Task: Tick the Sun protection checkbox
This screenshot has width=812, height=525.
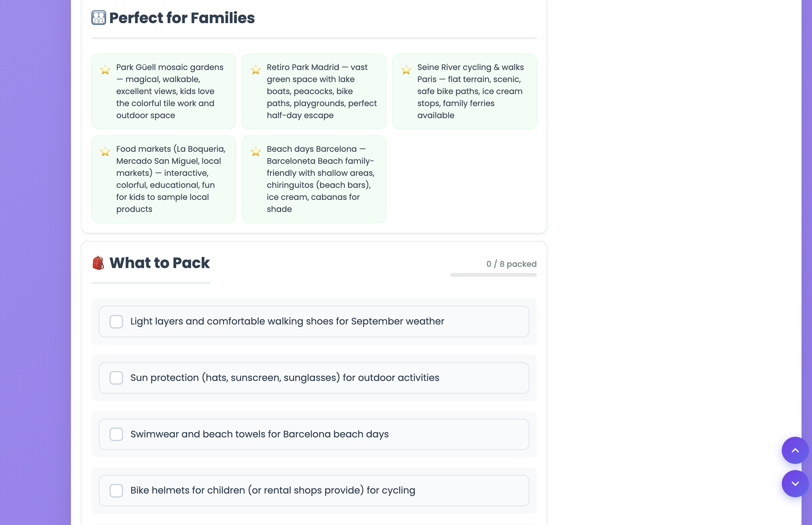Action: click(116, 378)
